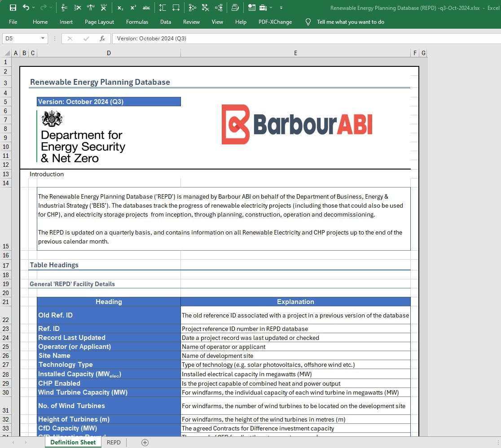Screen dimensions: 501x448
Task: Select column D header
Action: (x=109, y=53)
